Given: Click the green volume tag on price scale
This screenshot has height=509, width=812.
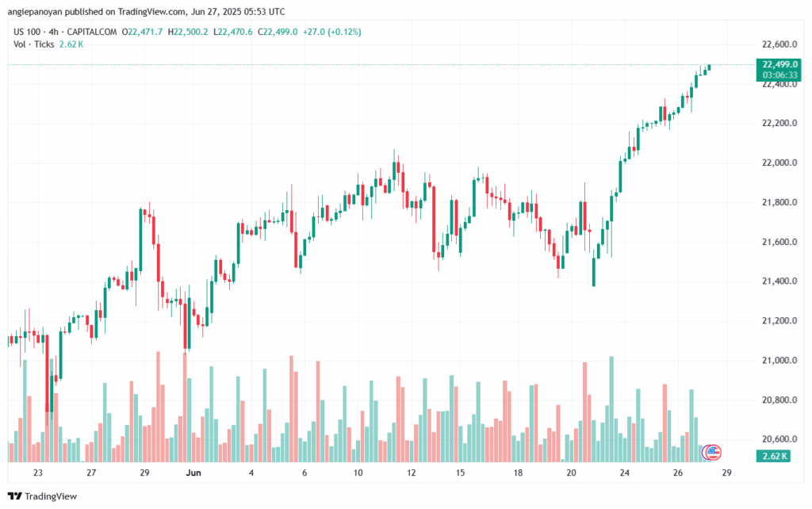Looking at the screenshot, I should [x=773, y=456].
